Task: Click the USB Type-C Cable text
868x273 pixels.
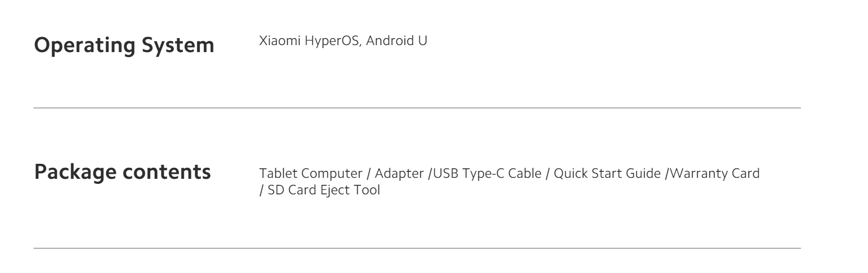Action: pos(487,173)
